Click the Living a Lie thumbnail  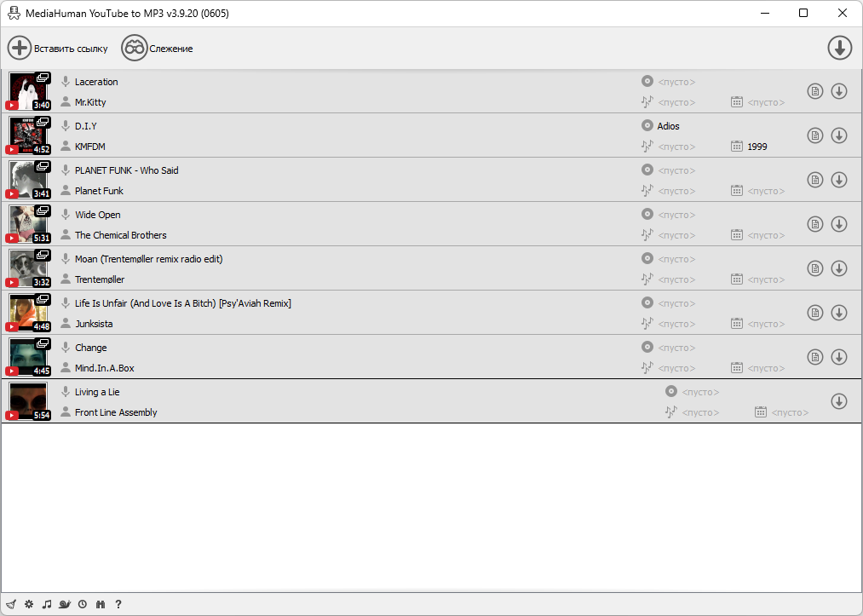(x=29, y=401)
